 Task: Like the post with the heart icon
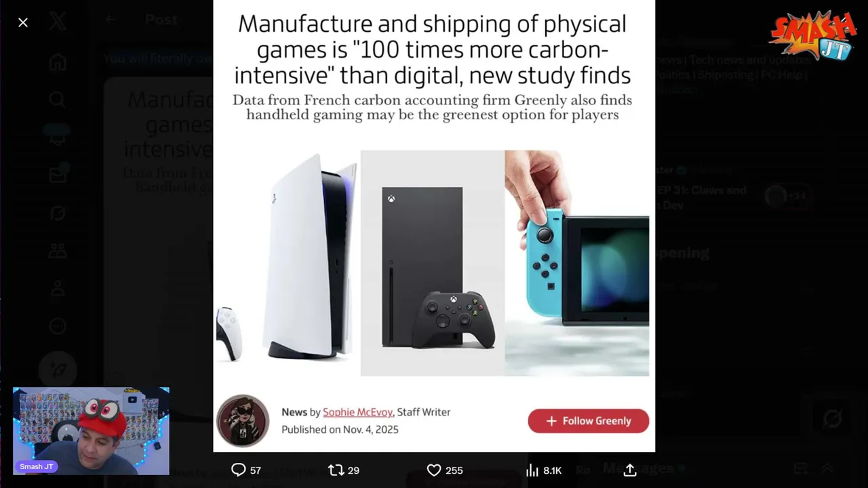(434, 470)
